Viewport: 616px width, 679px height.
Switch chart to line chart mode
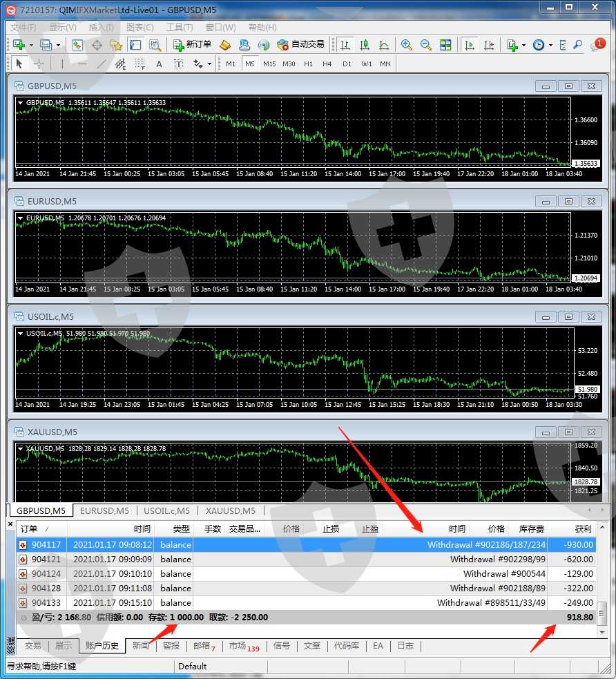(383, 45)
